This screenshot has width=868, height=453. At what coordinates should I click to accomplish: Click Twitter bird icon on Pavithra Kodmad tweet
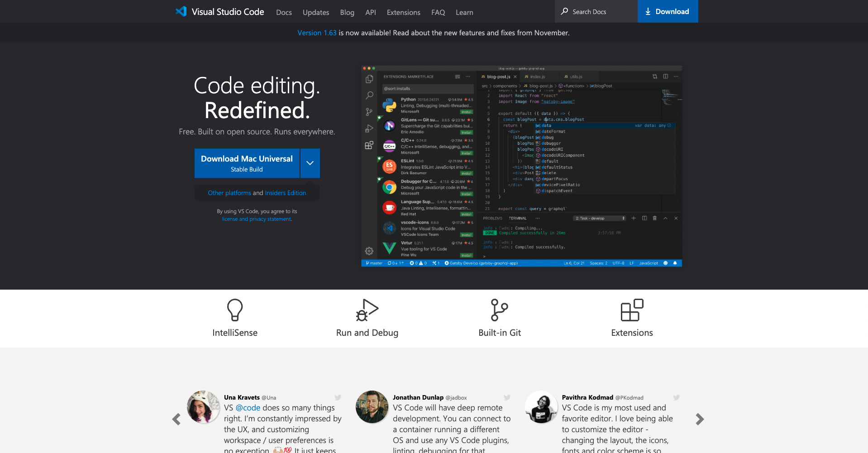[x=676, y=398]
